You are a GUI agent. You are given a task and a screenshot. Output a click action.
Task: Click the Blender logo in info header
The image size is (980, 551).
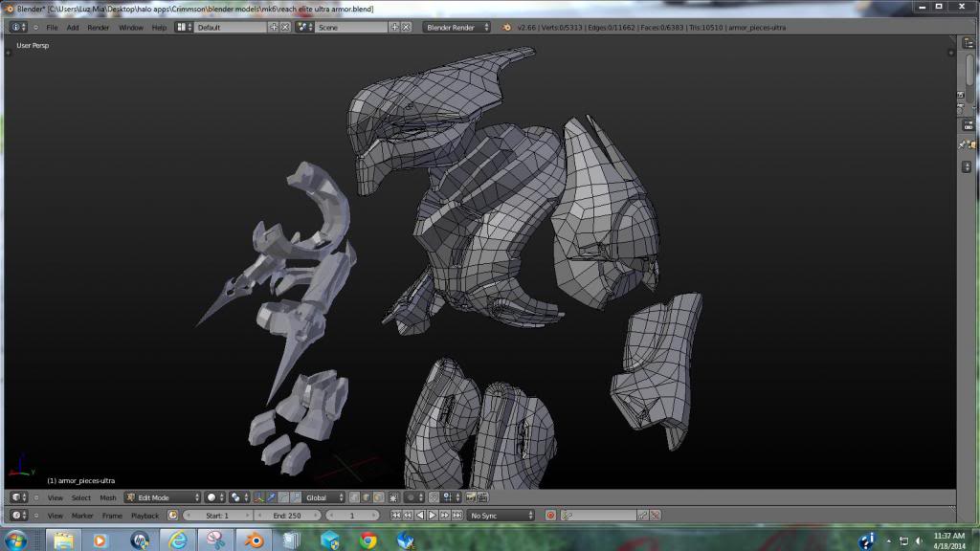pyautogui.click(x=506, y=28)
